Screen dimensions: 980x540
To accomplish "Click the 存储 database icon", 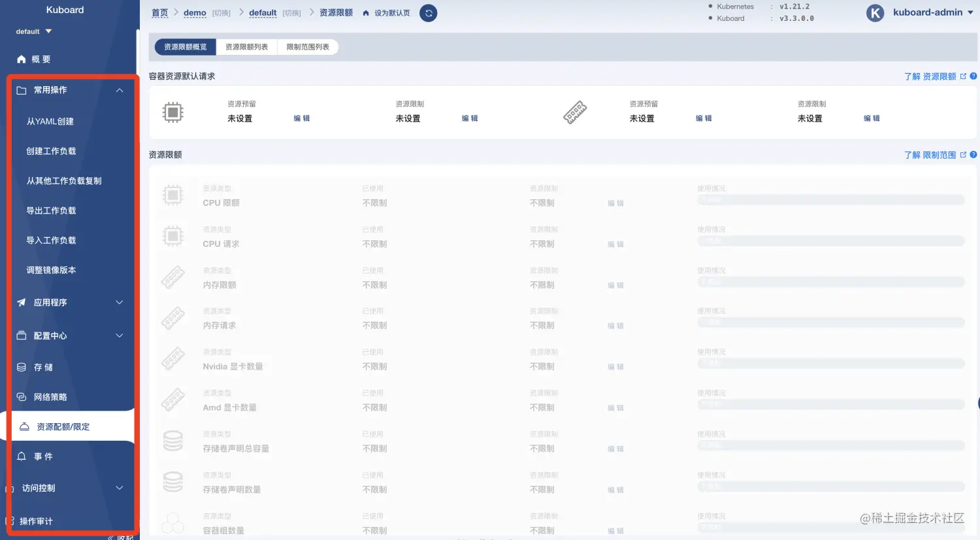I will point(22,367).
